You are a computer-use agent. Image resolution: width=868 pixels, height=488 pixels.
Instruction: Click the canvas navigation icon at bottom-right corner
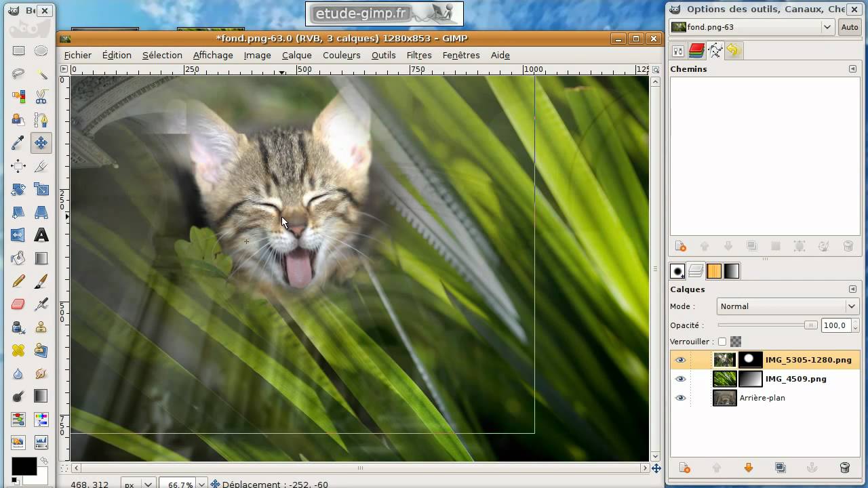coord(656,468)
